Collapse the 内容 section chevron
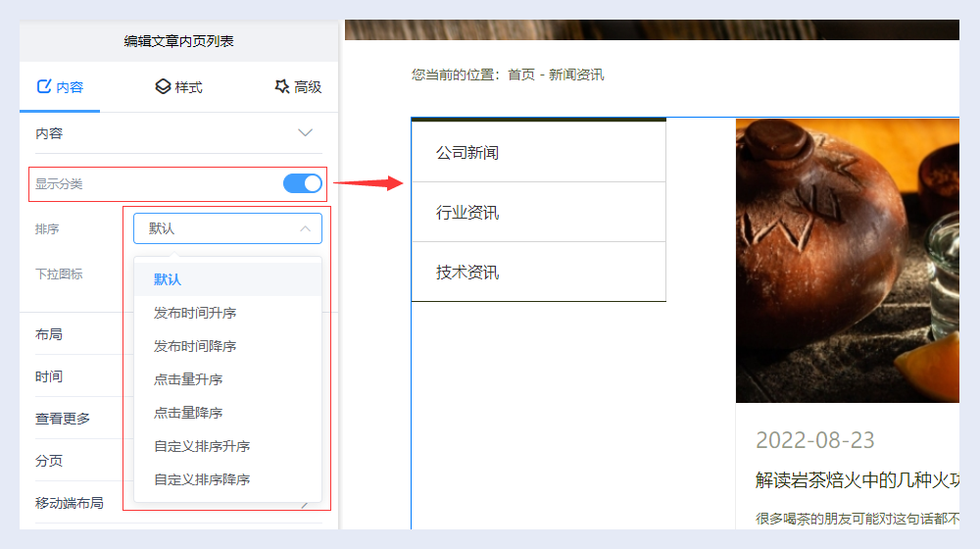 click(x=305, y=133)
